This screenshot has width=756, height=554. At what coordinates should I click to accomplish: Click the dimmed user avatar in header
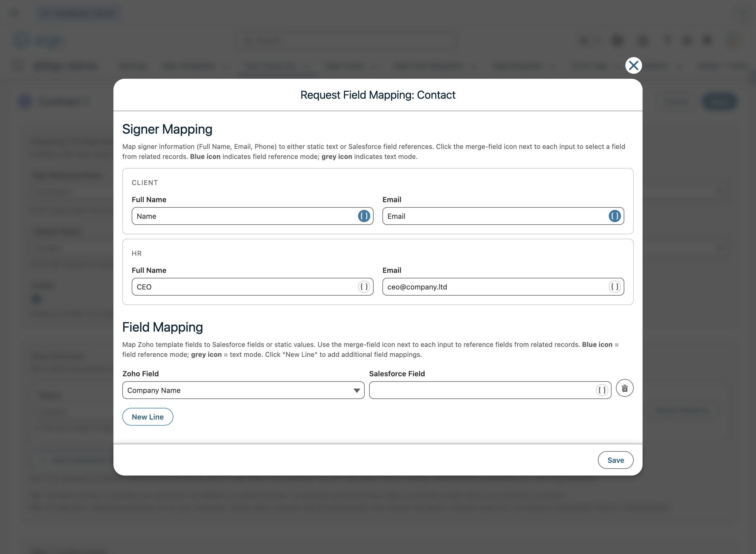pyautogui.click(x=735, y=40)
